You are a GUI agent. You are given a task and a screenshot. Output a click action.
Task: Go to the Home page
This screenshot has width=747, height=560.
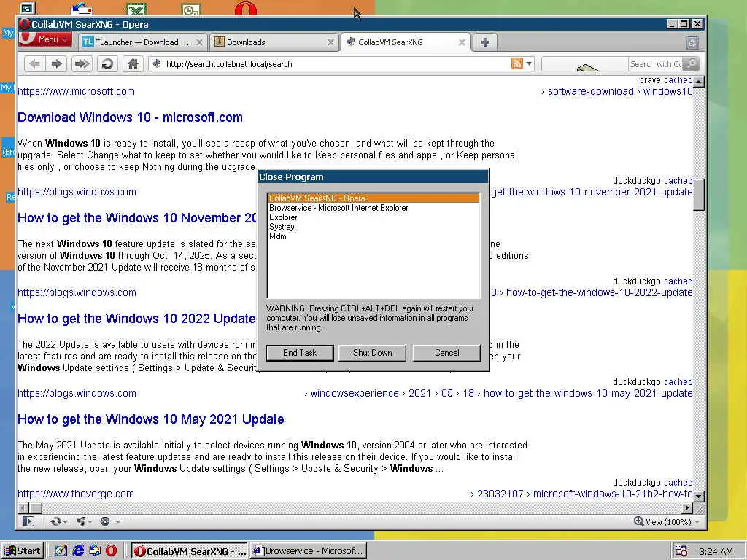133,64
